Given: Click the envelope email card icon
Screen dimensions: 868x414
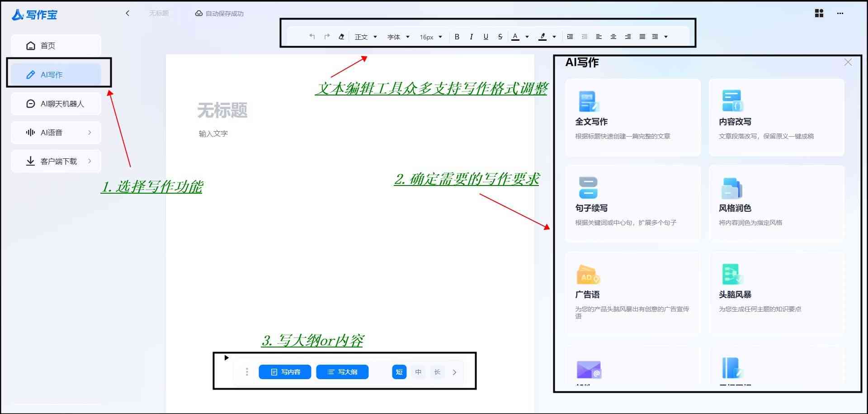Looking at the screenshot, I should click(x=589, y=370).
